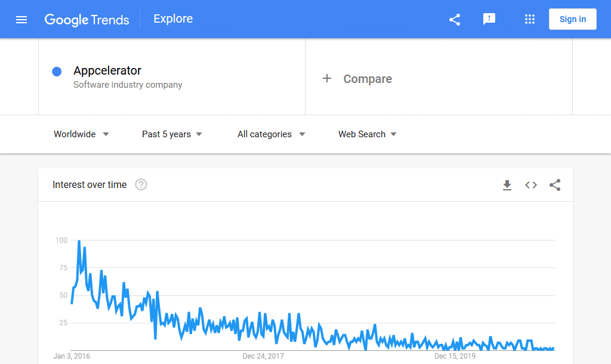This screenshot has width=611, height=364.
Task: Expand the Past 5 years time dropdown
Action: (171, 134)
